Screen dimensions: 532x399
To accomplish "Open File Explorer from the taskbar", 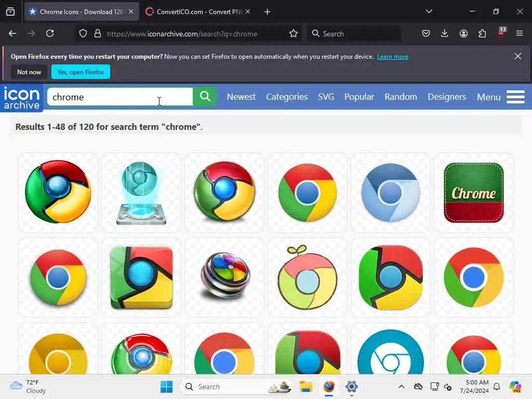I will pyautogui.click(x=305, y=387).
